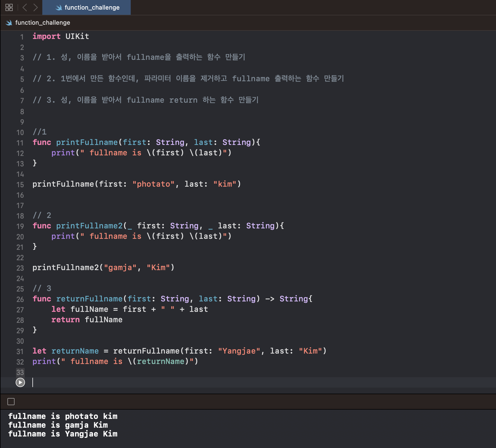
Task: Click 'import' keyword on line 1
Action: tap(46, 36)
